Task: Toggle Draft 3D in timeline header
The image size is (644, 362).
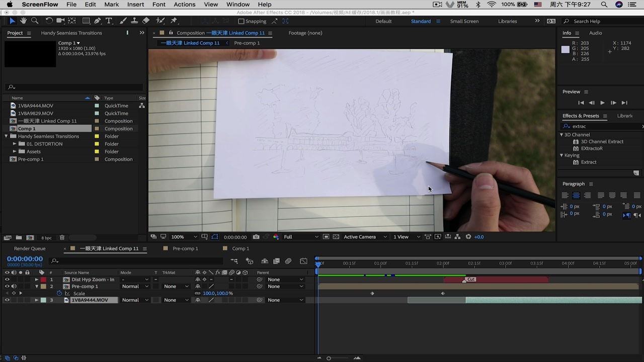Action: 250,261
